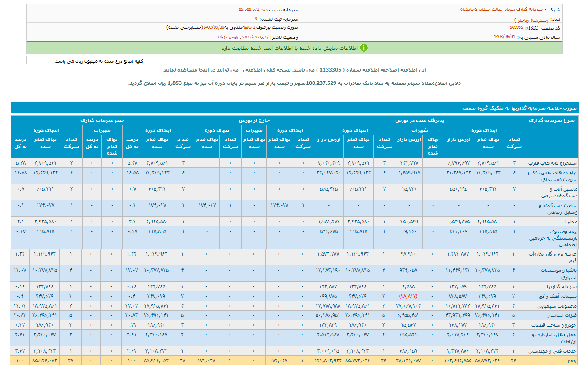Click the جمع سرمایه گذاری group header

point(102,120)
